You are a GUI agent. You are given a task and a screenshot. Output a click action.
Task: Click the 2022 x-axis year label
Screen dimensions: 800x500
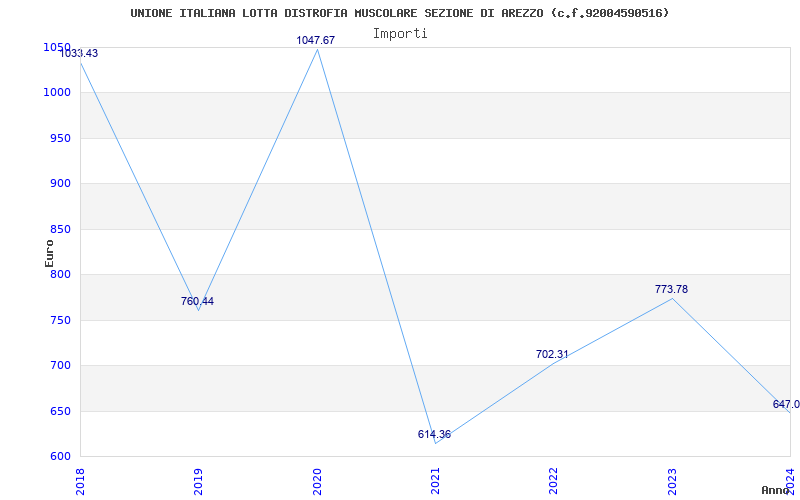(x=554, y=481)
